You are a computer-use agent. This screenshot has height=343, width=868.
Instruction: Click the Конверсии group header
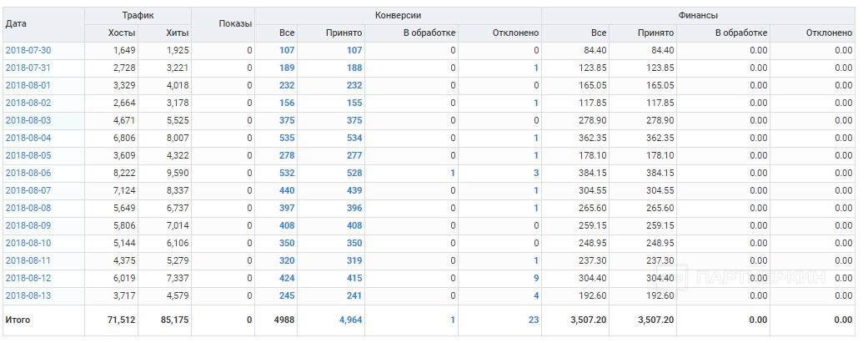pyautogui.click(x=398, y=16)
